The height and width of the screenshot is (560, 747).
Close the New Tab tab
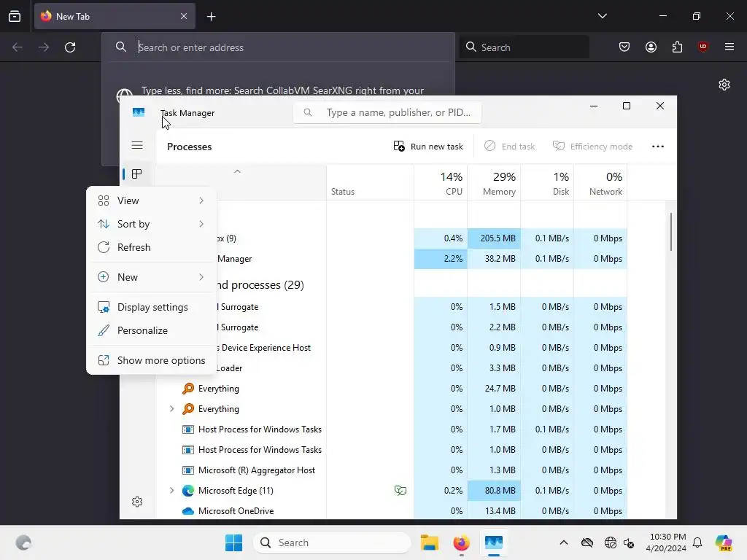pyautogui.click(x=184, y=16)
